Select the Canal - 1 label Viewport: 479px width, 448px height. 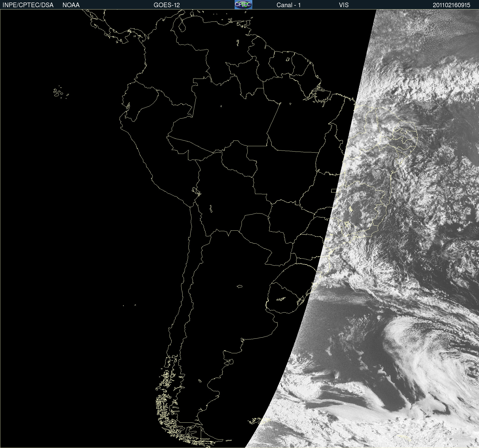click(x=289, y=5)
